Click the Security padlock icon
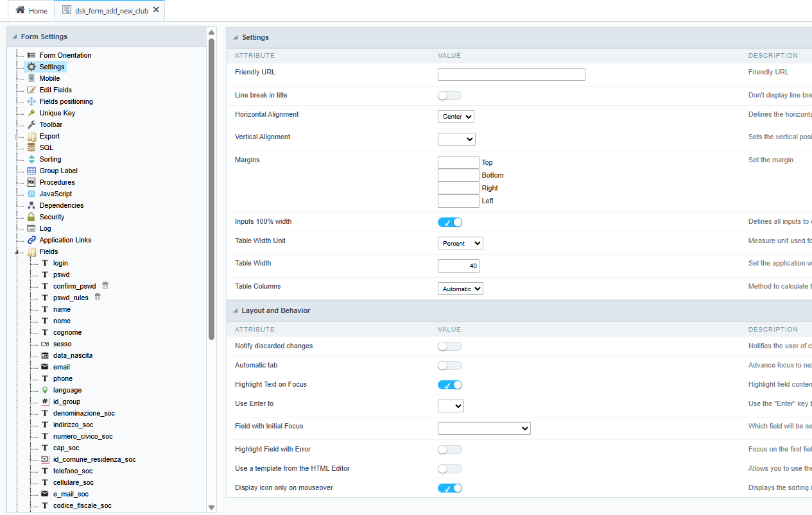Viewport: 812px width, 515px height. pyautogui.click(x=31, y=217)
